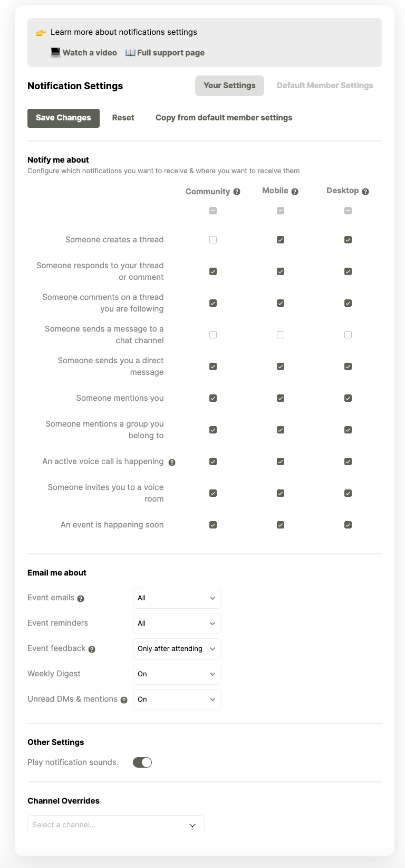Open the Weekly Digest dropdown
This screenshot has width=405, height=868.
pos(177,674)
